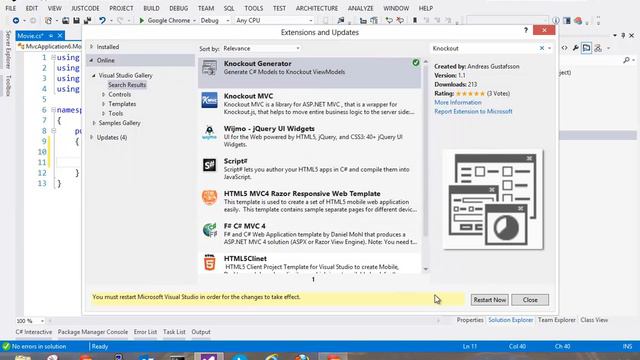Click the Solution Explorer search magnifier icon
The height and width of the screenshot is (360, 640).
click(626, 60)
